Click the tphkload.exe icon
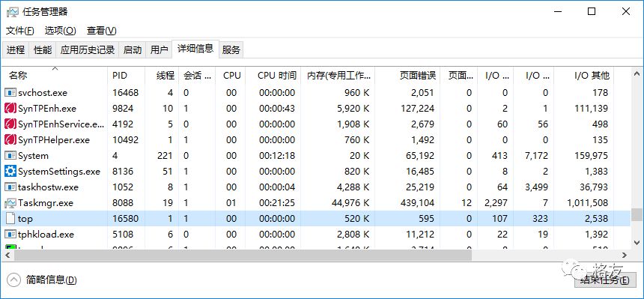Viewport: 644px width, 299px height. pyautogui.click(x=10, y=235)
